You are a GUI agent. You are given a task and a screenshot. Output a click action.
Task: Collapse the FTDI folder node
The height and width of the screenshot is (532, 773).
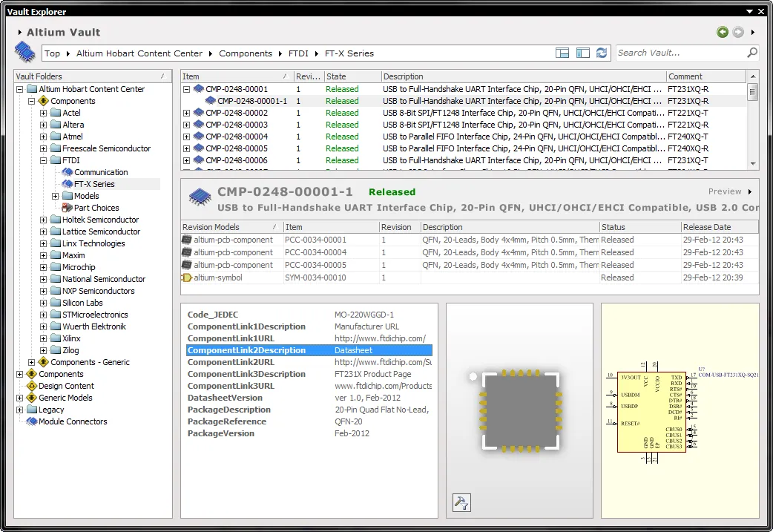click(x=44, y=160)
